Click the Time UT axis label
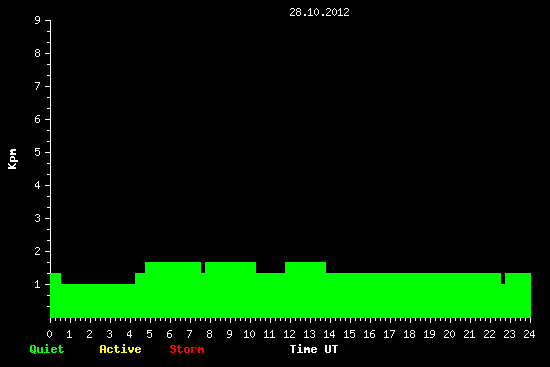Viewport: 550px width, 367px height. [314, 349]
